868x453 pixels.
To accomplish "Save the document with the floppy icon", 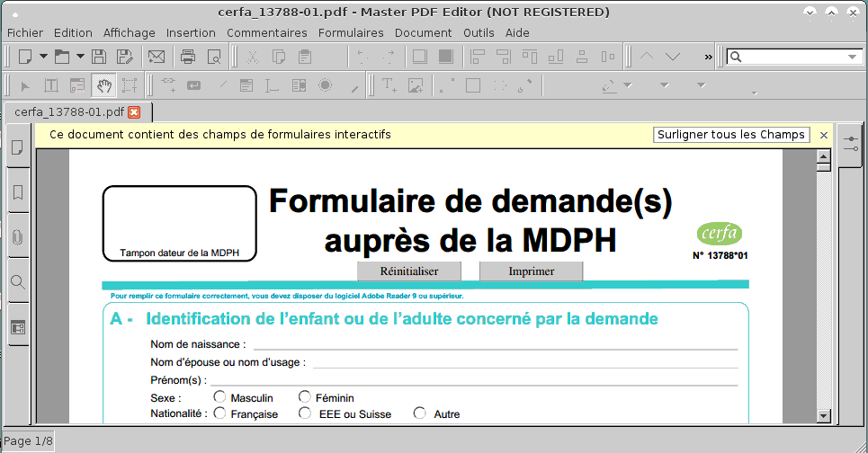I will 99,57.
